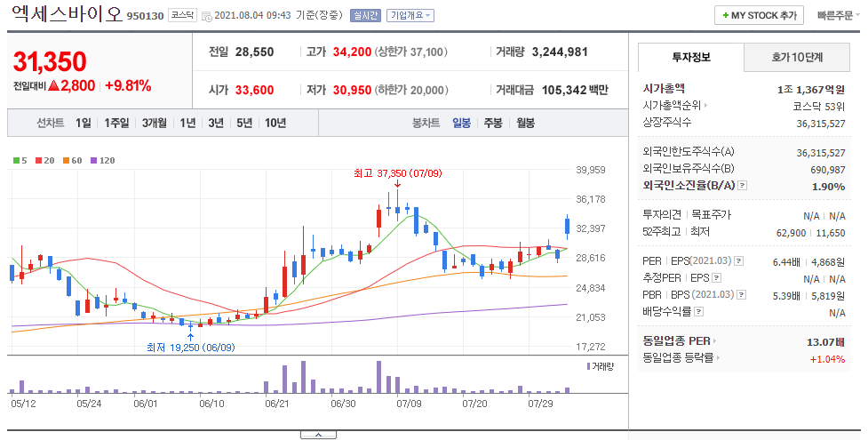868x440 pixels.
Task: Select the 월봉 monthly candle chart
Action: point(525,123)
